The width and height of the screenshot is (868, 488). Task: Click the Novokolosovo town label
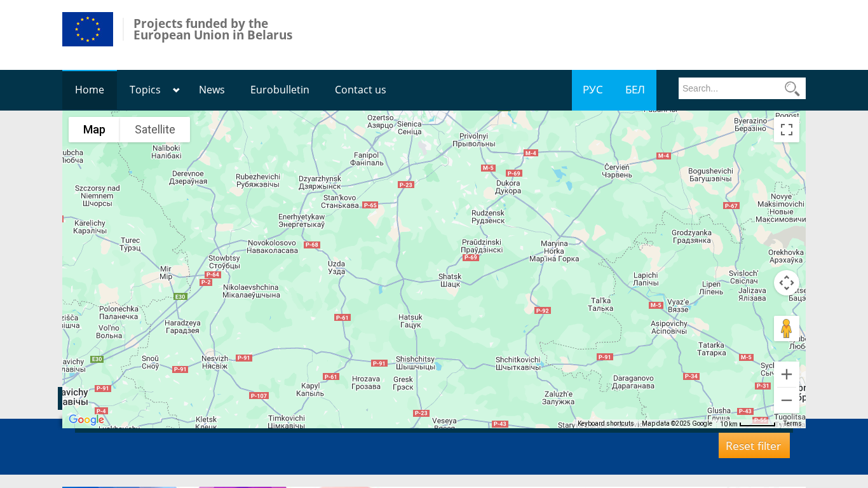(273, 247)
